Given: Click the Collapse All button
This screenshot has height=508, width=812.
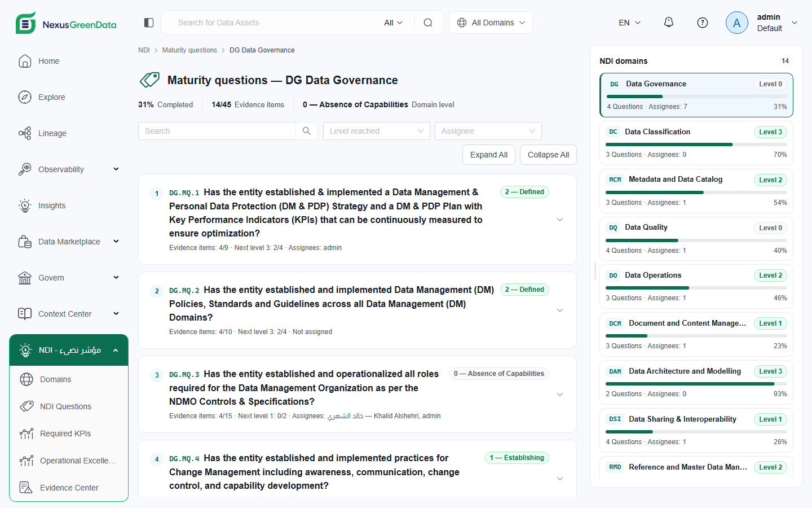Looking at the screenshot, I should 548,155.
